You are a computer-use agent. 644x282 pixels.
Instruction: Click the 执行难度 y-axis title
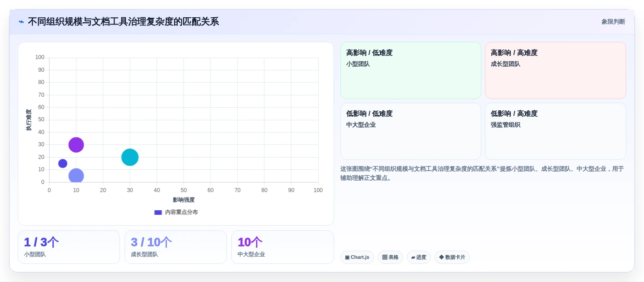tap(29, 120)
